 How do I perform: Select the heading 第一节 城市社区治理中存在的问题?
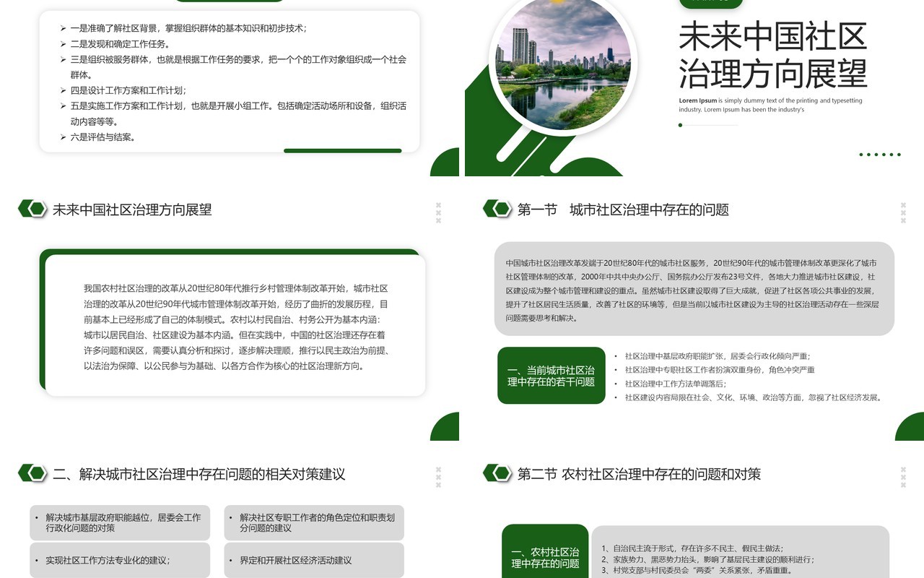point(623,210)
